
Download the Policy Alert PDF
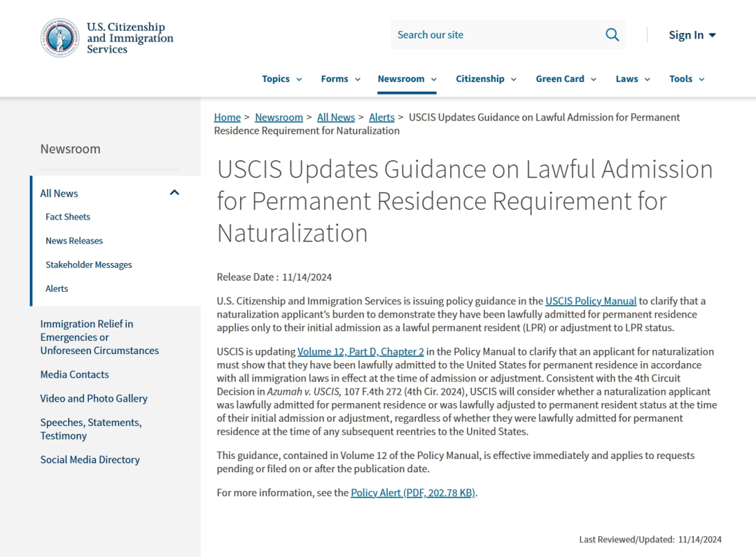(x=413, y=493)
